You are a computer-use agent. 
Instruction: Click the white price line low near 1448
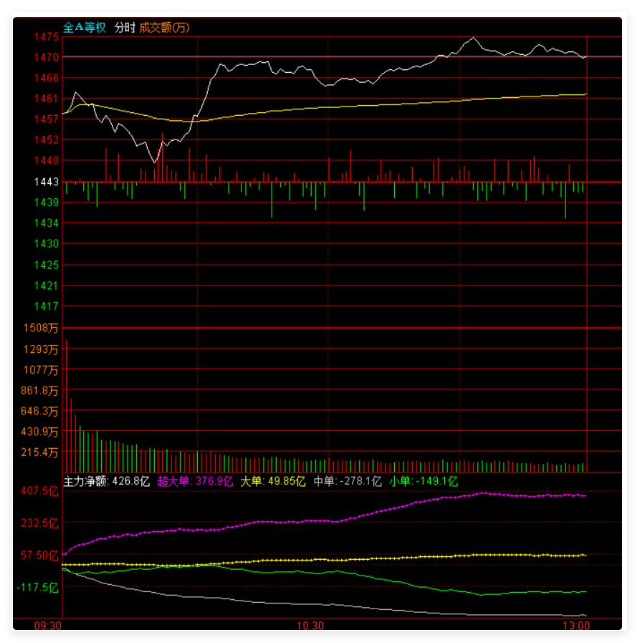pos(155,162)
